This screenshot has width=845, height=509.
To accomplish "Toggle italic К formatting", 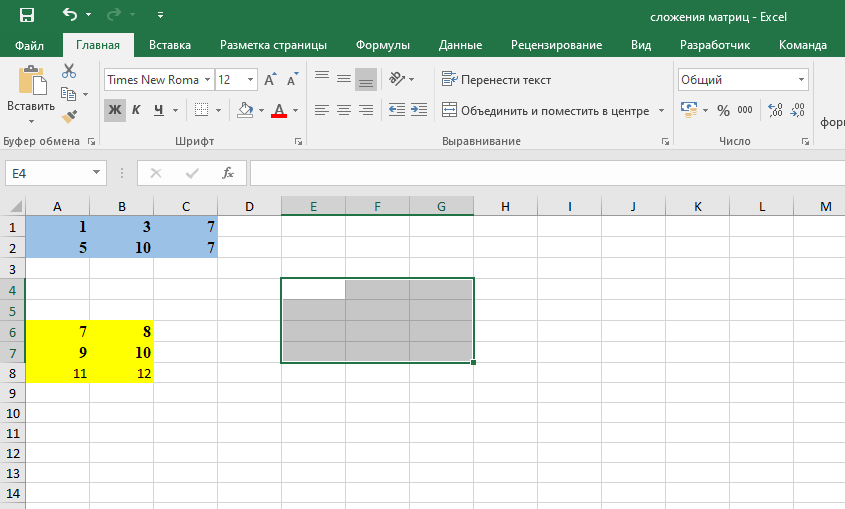I will click(136, 110).
